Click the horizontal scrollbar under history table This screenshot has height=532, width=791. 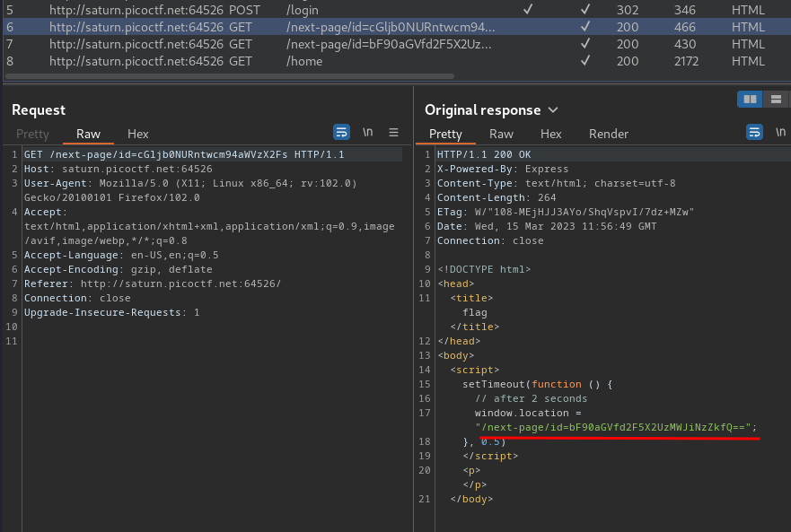point(230,76)
